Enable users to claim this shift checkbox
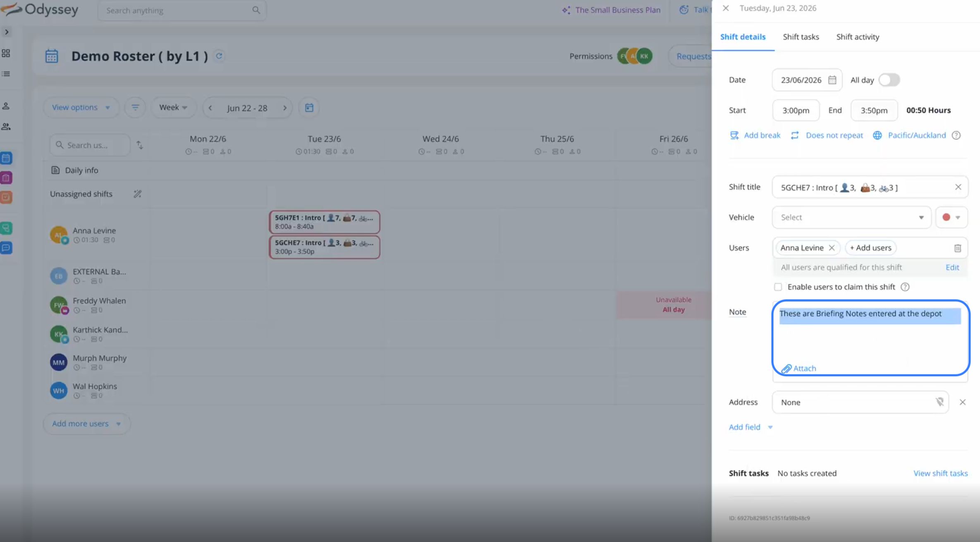 (778, 287)
